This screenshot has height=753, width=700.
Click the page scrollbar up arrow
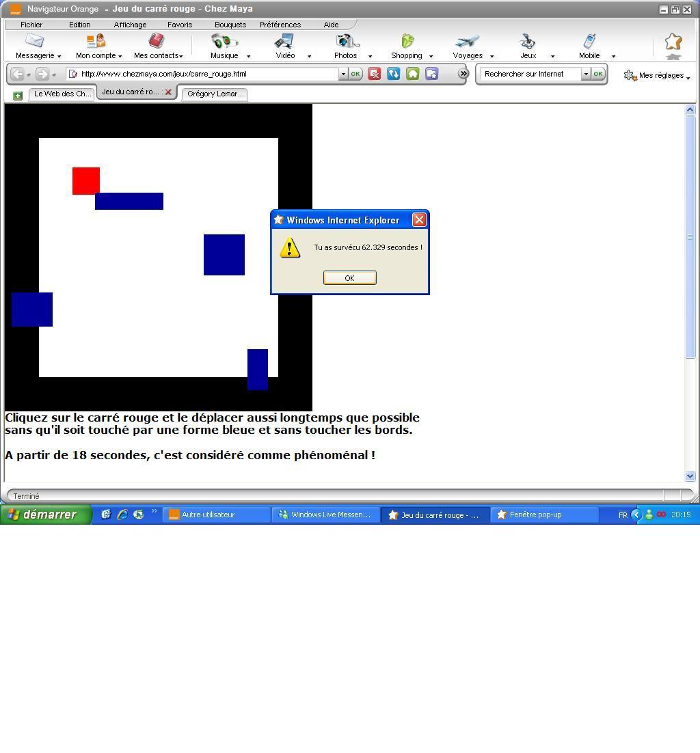tap(690, 109)
